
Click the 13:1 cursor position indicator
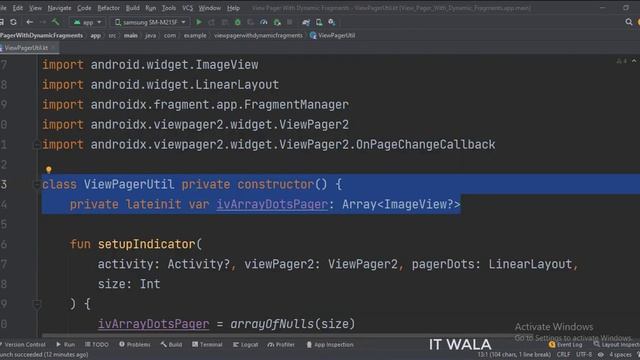(x=514, y=354)
